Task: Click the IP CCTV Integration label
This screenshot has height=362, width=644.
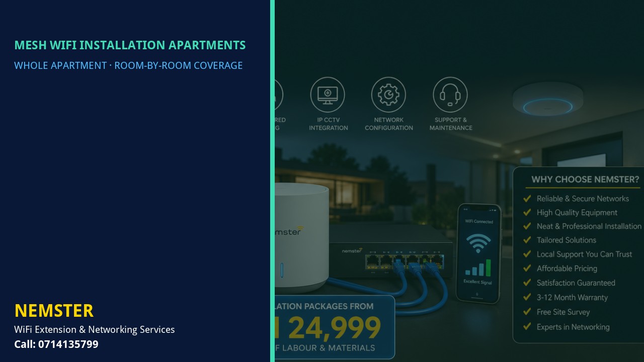Action: click(x=328, y=124)
